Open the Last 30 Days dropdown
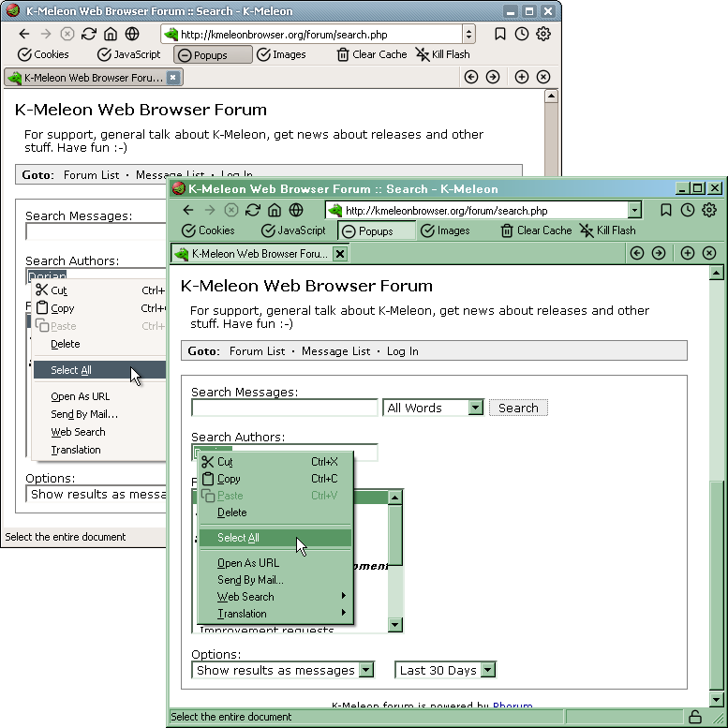 (486, 670)
